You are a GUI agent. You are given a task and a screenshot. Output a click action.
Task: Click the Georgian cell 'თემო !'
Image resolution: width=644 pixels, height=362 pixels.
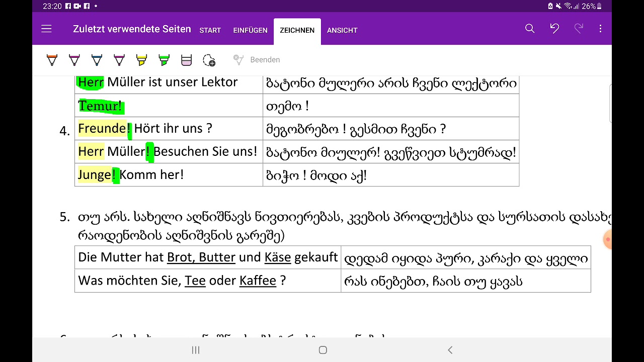click(391, 106)
